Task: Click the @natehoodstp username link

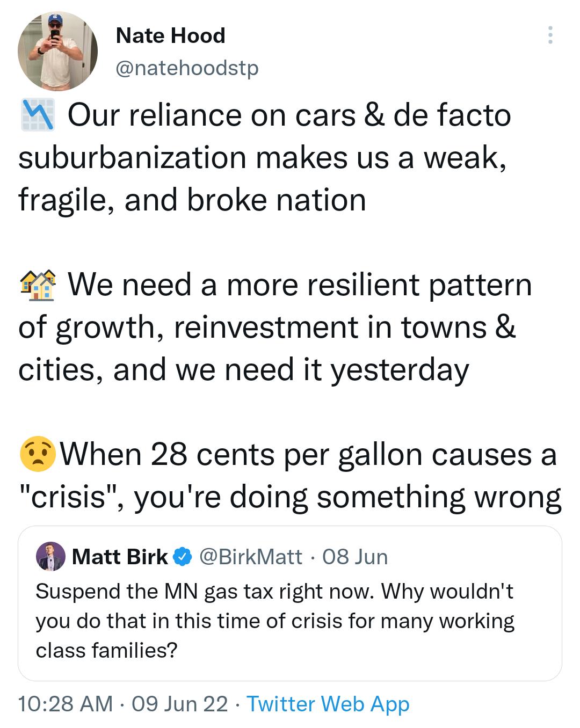Action: [186, 68]
